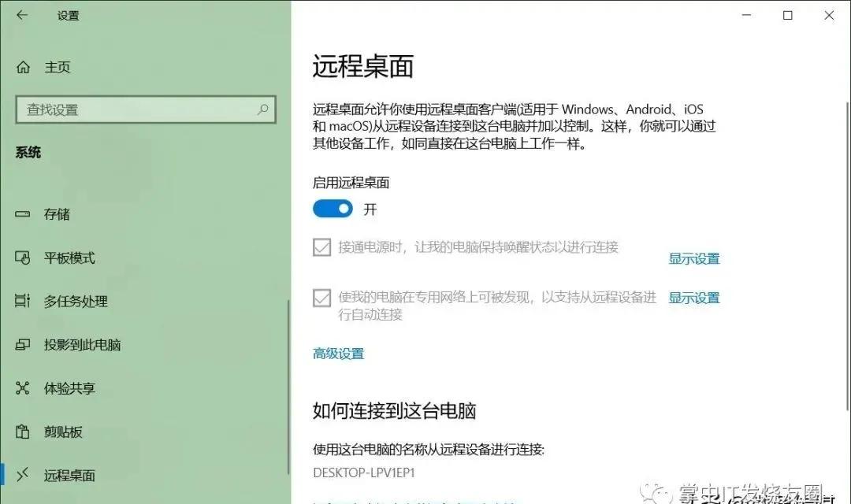Click the back arrow at top left
The image size is (851, 504).
click(21, 15)
